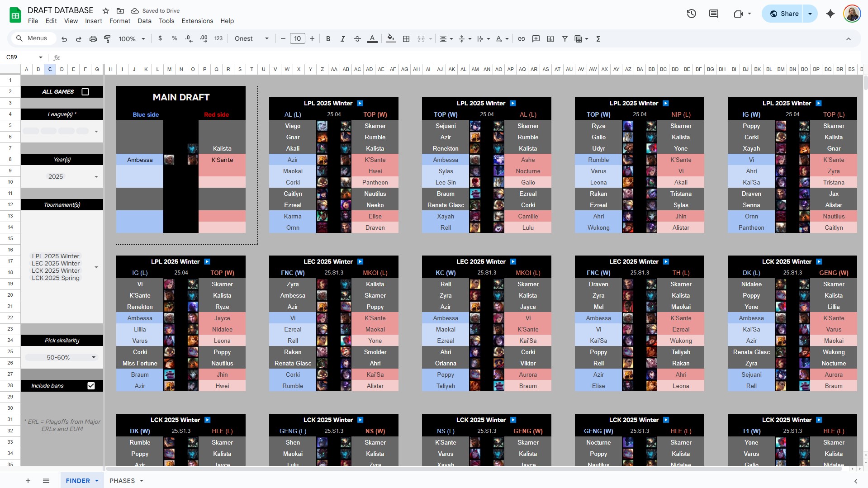The height and width of the screenshot is (488, 868).
Task: Add a new sheet with plus
Action: pos(28,481)
